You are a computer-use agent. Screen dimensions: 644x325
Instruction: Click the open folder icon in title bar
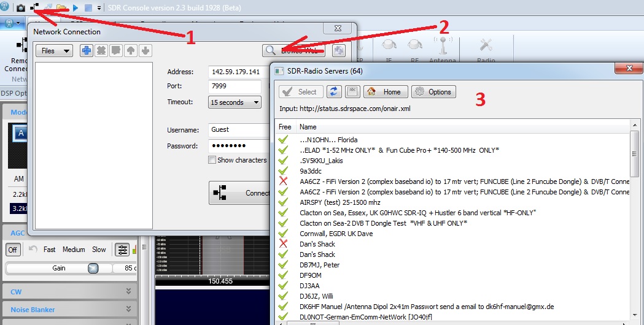61,8
